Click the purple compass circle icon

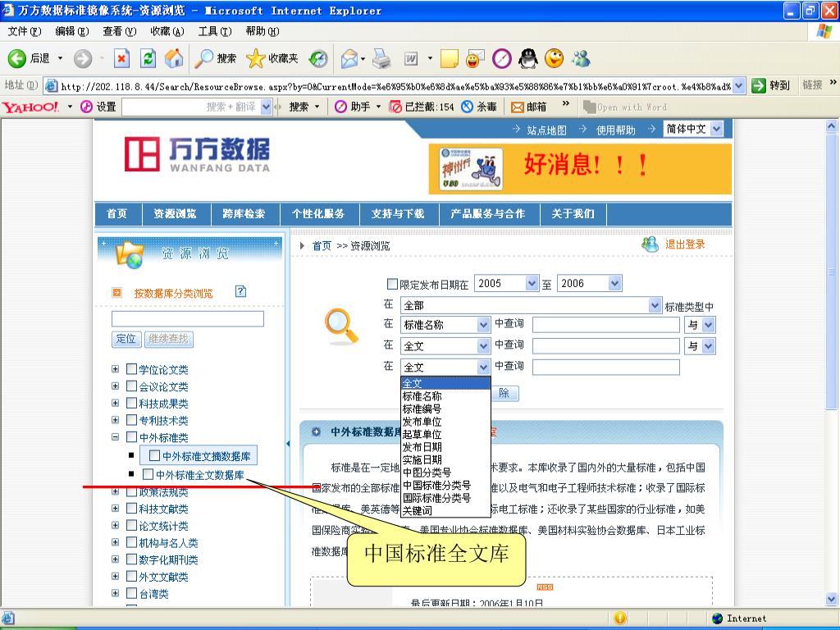tap(502, 58)
